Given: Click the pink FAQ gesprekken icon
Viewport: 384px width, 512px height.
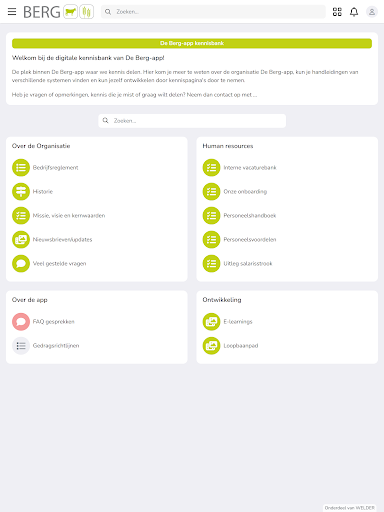Looking at the screenshot, I should coord(21,322).
